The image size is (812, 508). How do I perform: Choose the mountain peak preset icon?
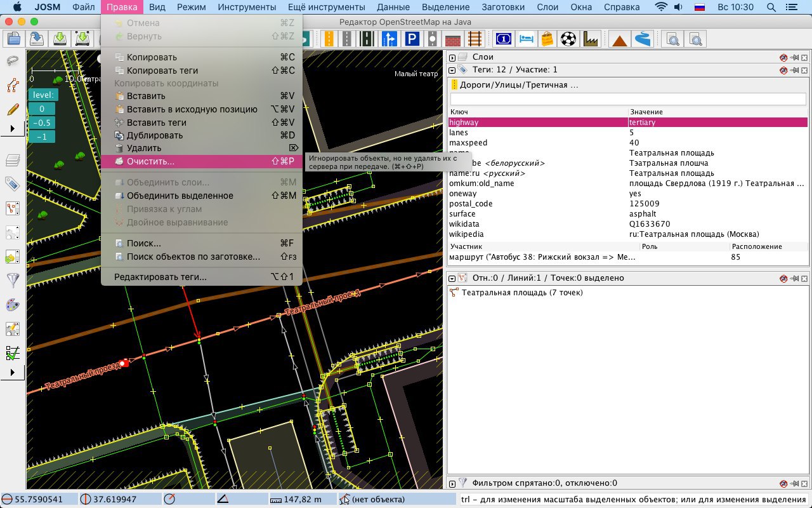coord(620,39)
